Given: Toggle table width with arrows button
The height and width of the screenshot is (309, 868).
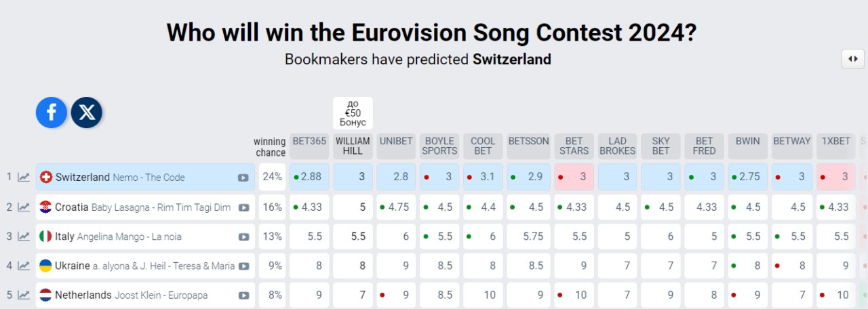Looking at the screenshot, I should click(x=852, y=59).
